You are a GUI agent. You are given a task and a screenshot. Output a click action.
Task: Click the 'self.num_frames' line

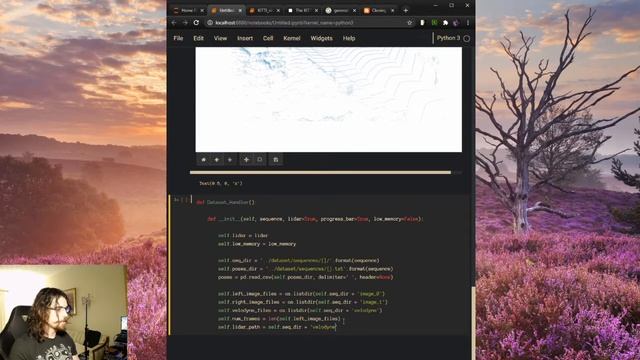pyautogui.click(x=279, y=319)
